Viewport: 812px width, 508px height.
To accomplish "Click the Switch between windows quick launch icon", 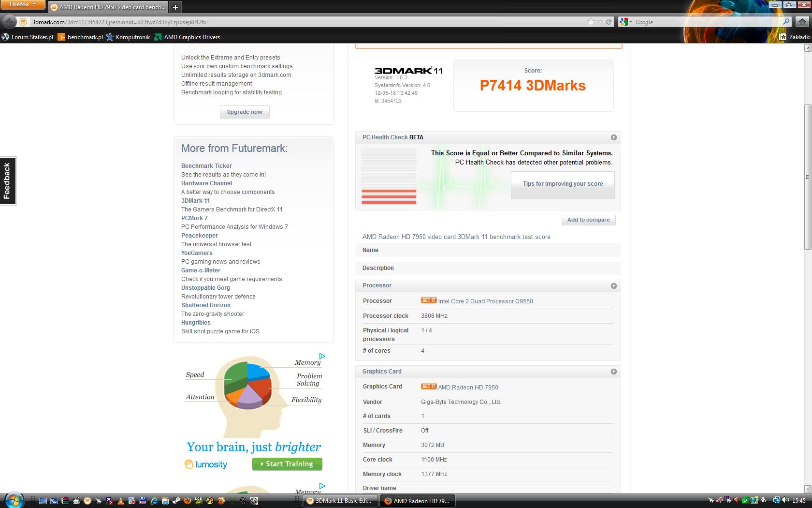I will tap(54, 501).
